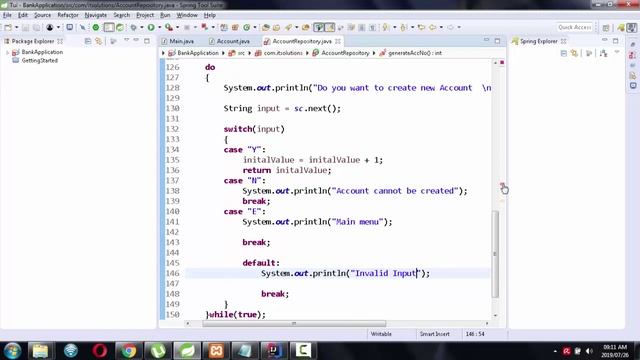Screen dimensions: 640x360
Task: Click the red error marker in overview ruler
Action: pos(502,62)
